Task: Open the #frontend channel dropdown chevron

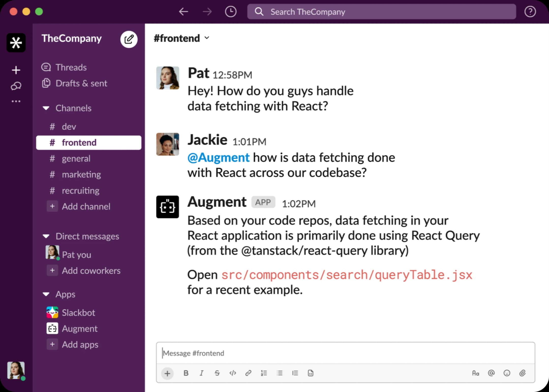Action: click(x=207, y=38)
